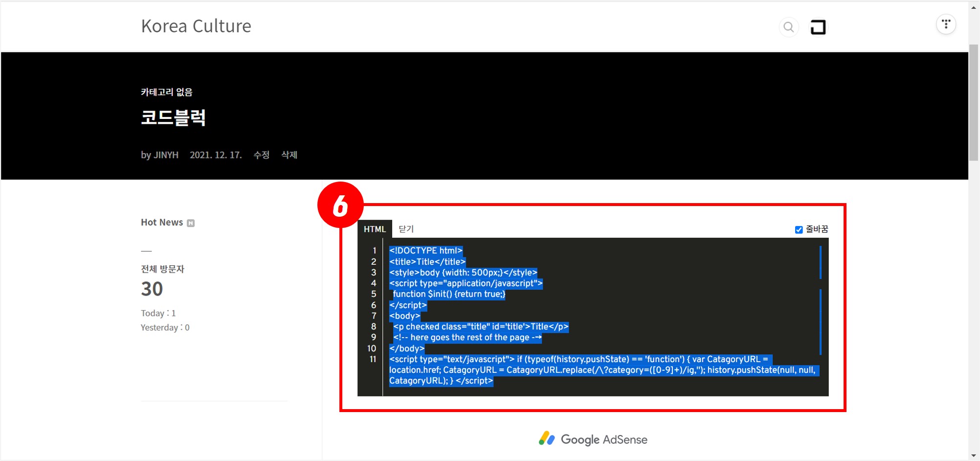Click the 카테고리 없음 category label
This screenshot has height=461, width=980.
pyautogui.click(x=167, y=92)
